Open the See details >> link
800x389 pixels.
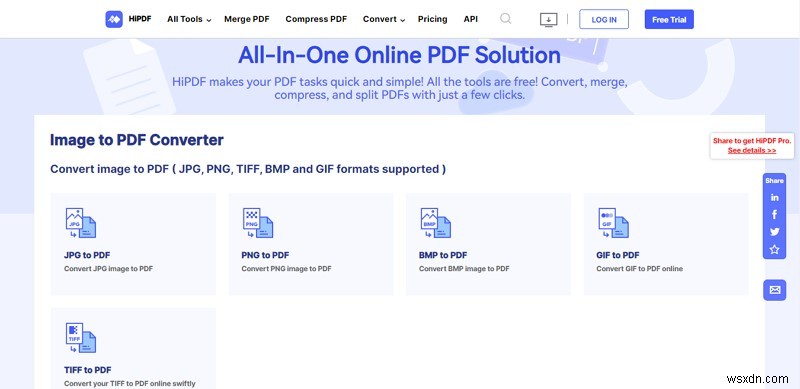click(x=752, y=151)
